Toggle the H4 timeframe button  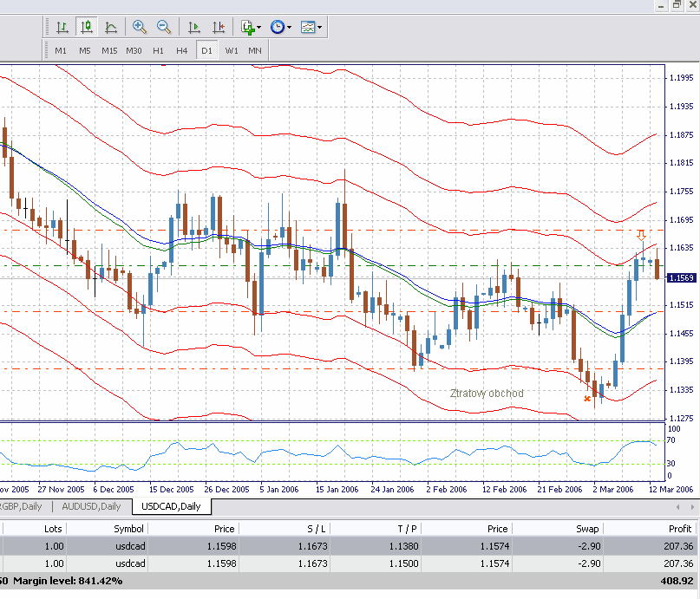pos(182,50)
